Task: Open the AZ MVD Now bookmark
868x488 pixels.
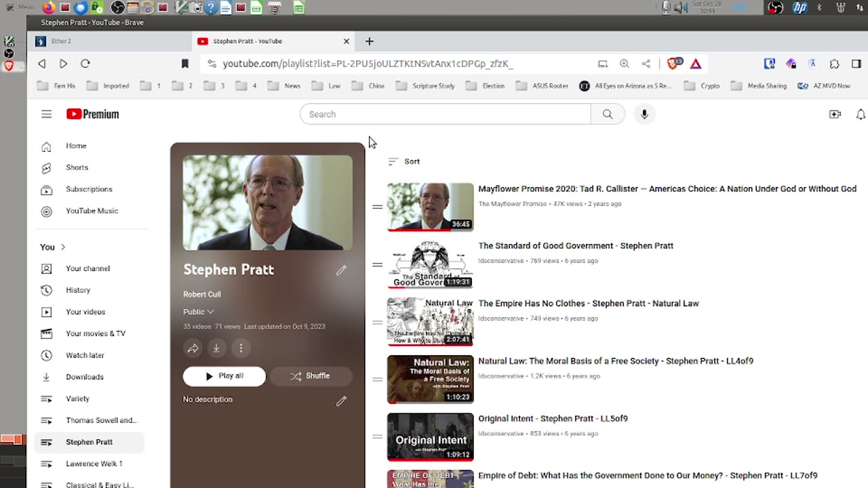Action: [x=824, y=86]
